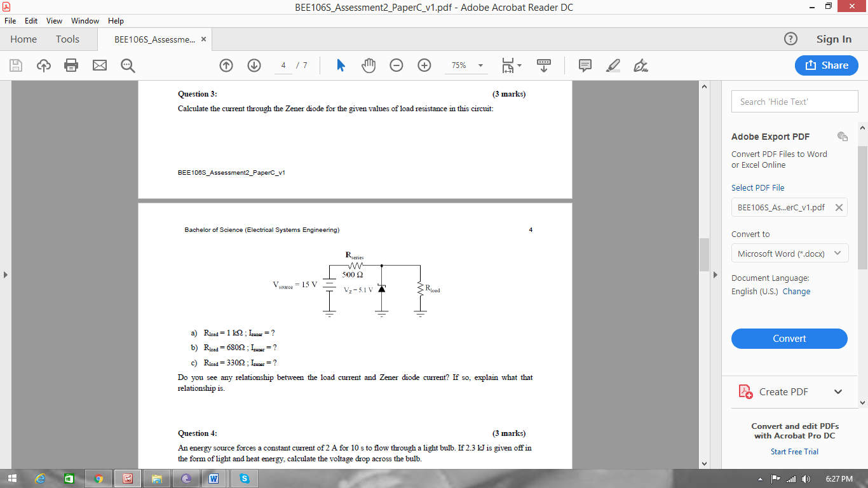Click the Convert button

(x=789, y=339)
